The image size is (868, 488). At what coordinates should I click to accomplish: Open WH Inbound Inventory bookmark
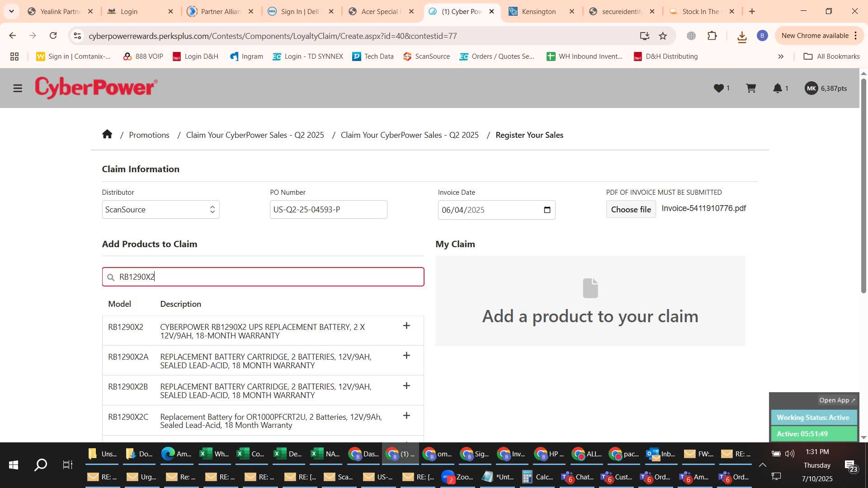(x=585, y=56)
